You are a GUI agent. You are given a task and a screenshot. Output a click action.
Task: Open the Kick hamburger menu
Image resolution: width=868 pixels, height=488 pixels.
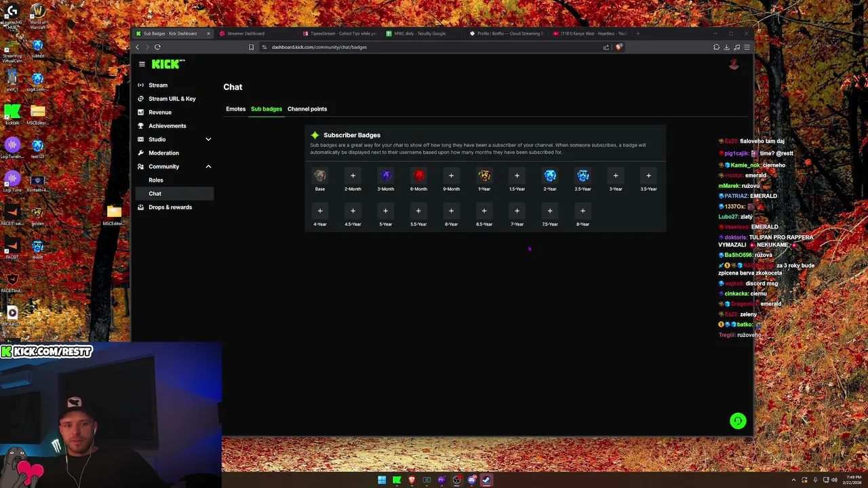tap(142, 64)
